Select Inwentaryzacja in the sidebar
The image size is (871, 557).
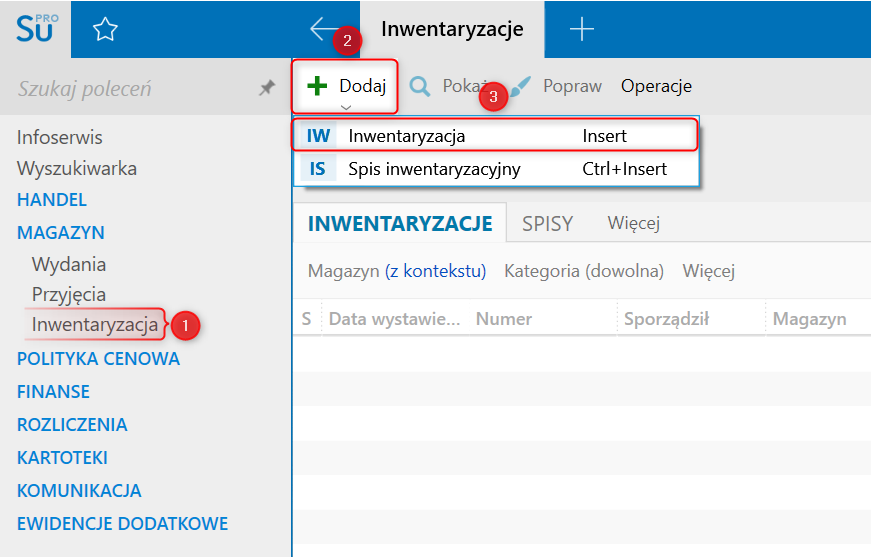(x=95, y=324)
